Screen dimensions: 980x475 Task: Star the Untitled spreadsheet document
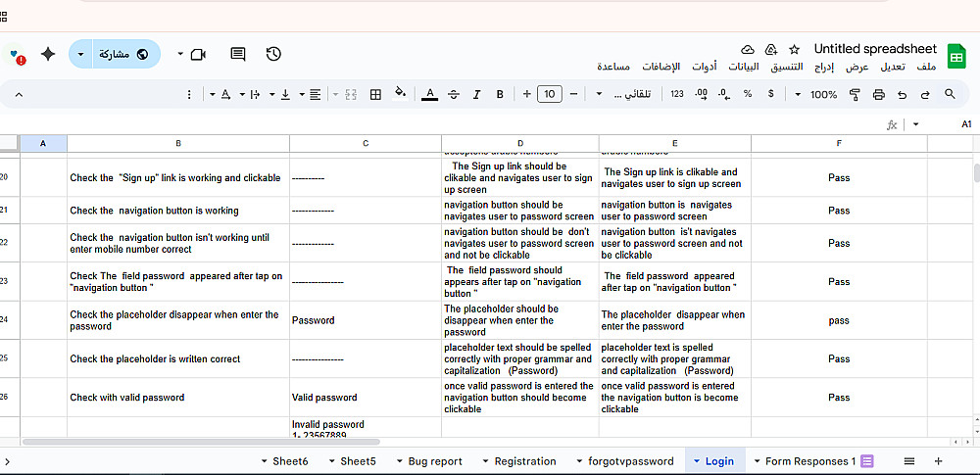[x=795, y=49]
